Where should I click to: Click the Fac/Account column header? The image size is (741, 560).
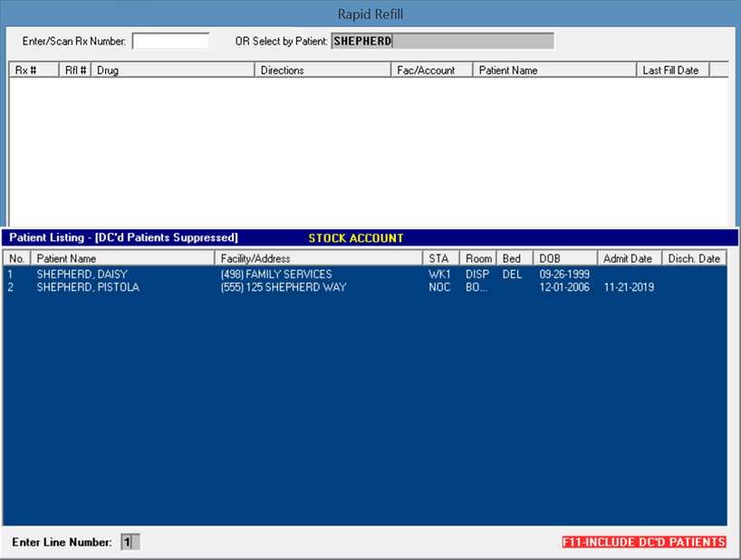point(431,70)
